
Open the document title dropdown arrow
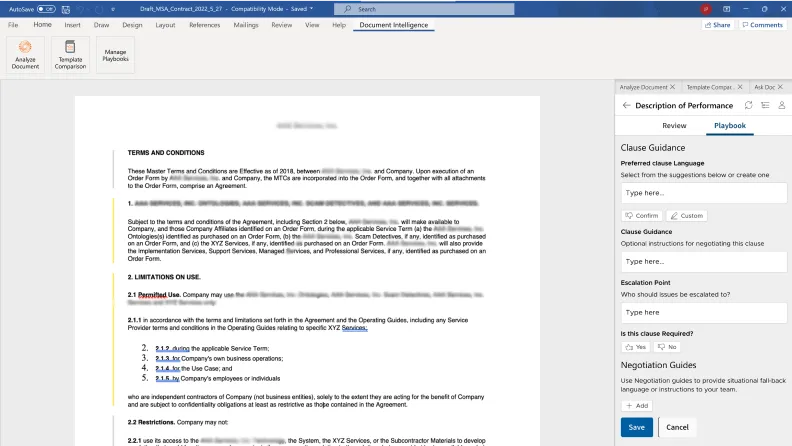click(x=312, y=9)
